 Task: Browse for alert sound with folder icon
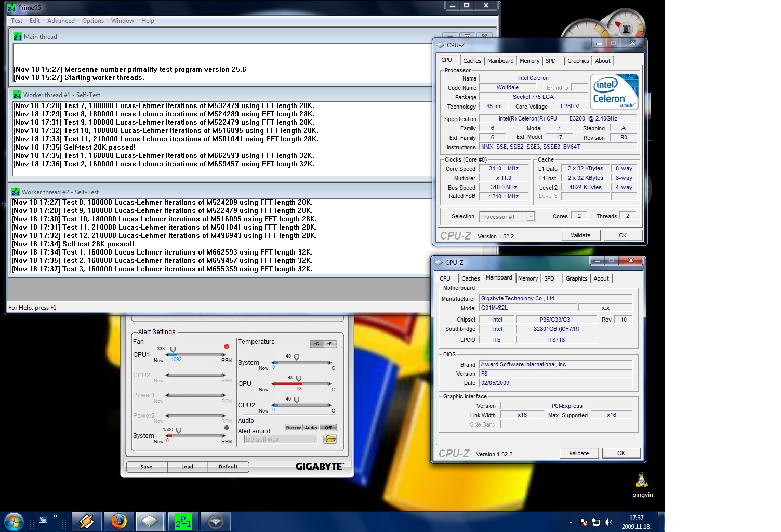330,439
